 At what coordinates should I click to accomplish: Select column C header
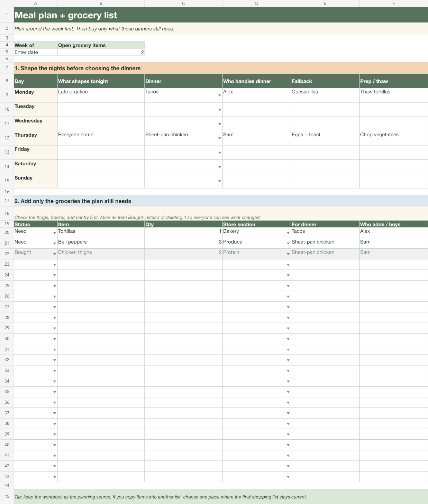click(183, 3)
